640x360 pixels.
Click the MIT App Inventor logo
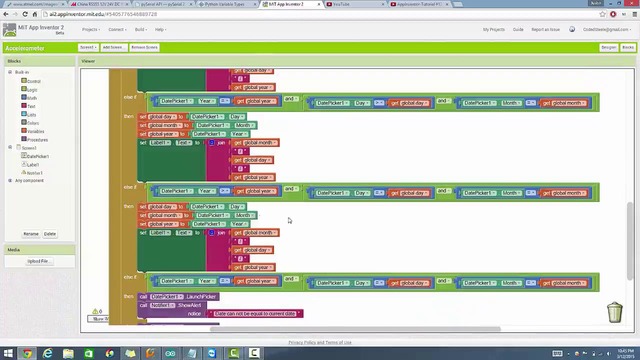point(9,30)
